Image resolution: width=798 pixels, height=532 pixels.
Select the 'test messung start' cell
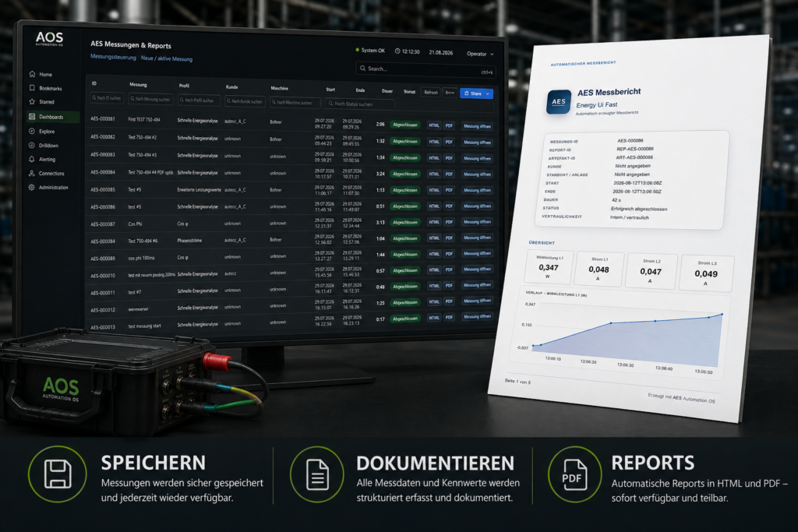(144, 326)
